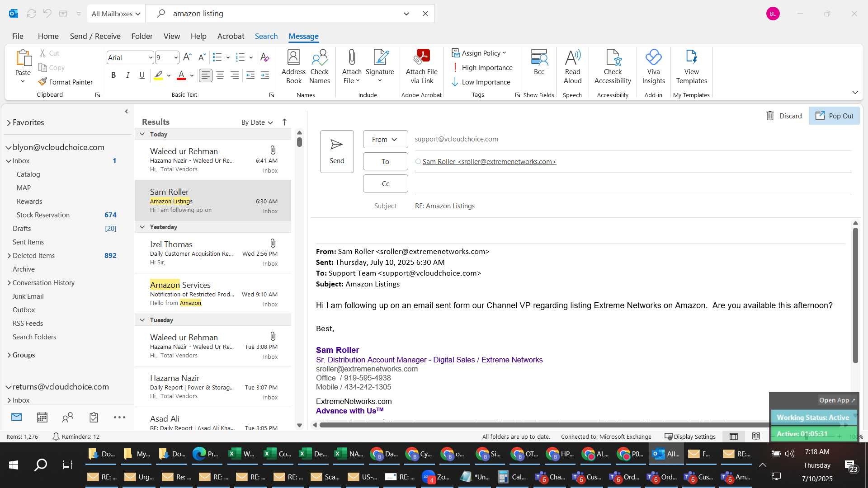Reverse the sort order arrow in Results

284,122
